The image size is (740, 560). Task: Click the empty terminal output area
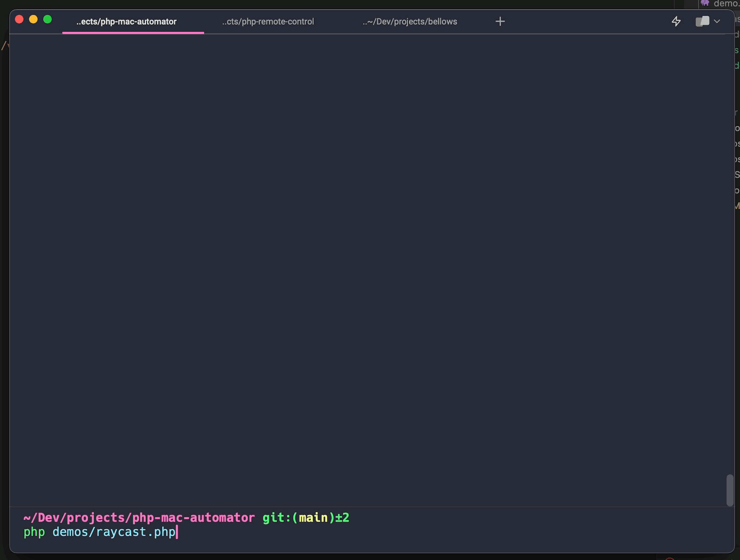[370, 259]
